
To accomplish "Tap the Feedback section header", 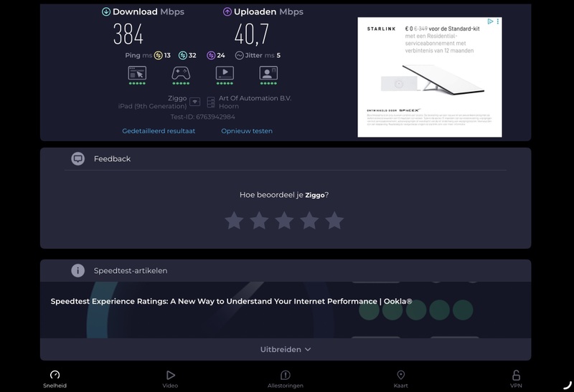I will point(112,158).
